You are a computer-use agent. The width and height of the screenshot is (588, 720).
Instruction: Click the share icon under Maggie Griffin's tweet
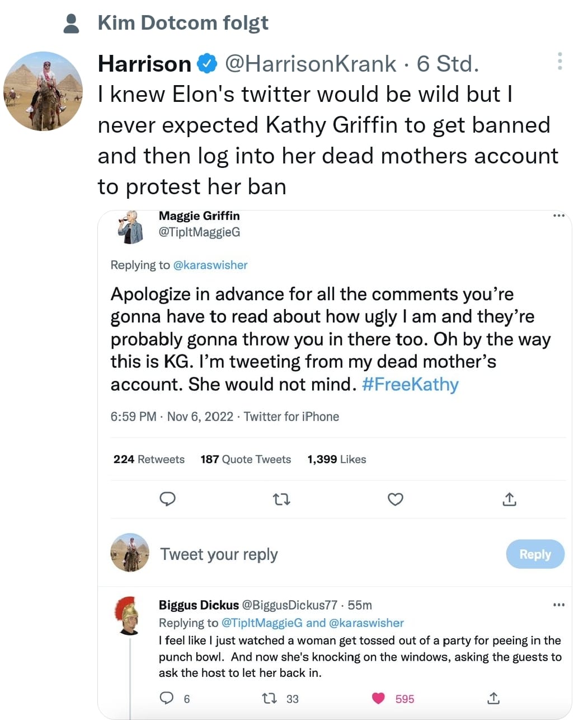509,499
